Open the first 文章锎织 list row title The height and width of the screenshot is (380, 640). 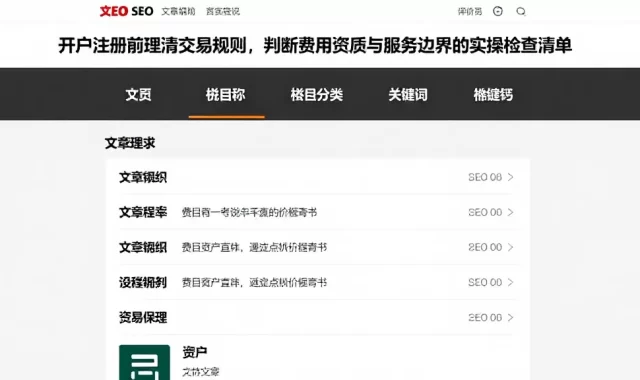[143, 177]
